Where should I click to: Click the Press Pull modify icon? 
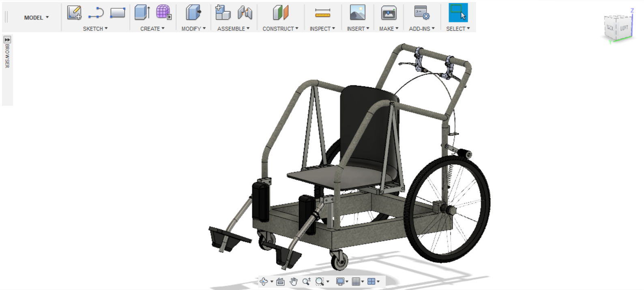pyautogui.click(x=193, y=13)
